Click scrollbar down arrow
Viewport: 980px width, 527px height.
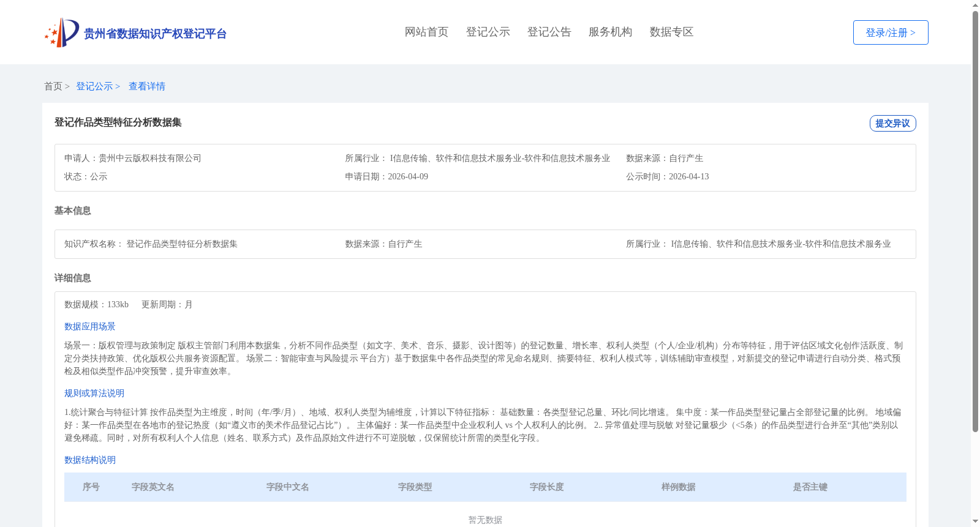[976, 521]
